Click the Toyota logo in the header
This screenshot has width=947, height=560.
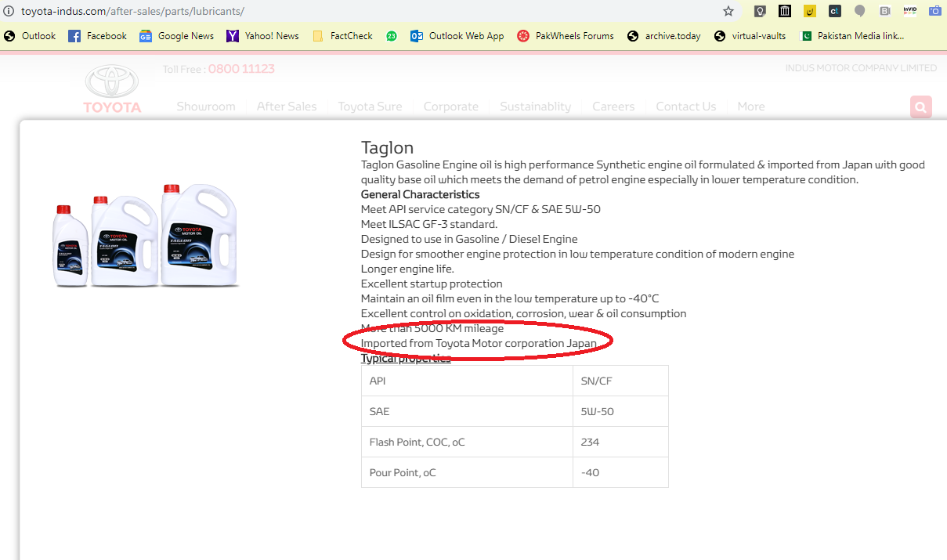pos(112,89)
